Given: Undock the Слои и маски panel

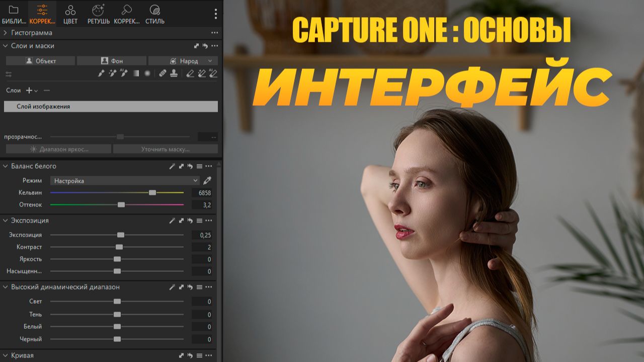Looking at the screenshot, I should tap(197, 46).
